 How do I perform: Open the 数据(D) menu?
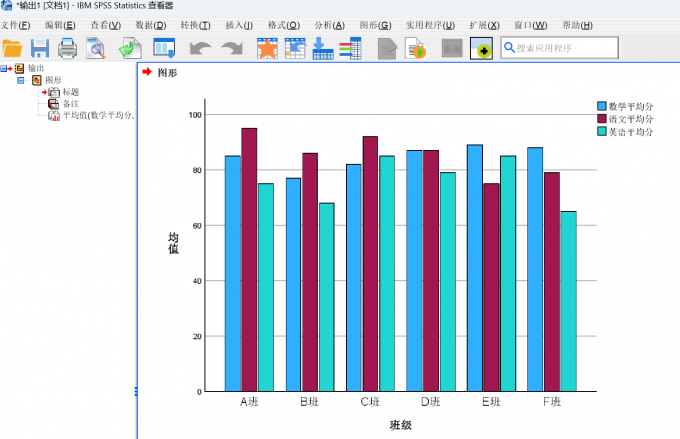[x=151, y=25]
